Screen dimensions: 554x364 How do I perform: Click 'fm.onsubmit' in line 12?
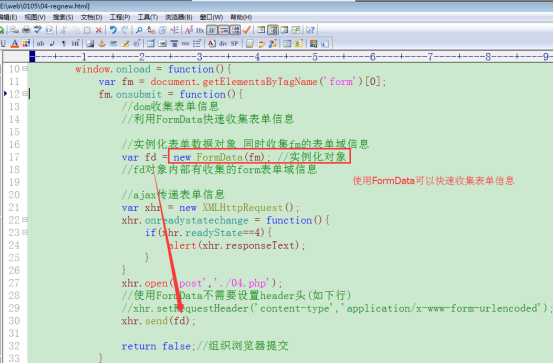[x=130, y=94]
